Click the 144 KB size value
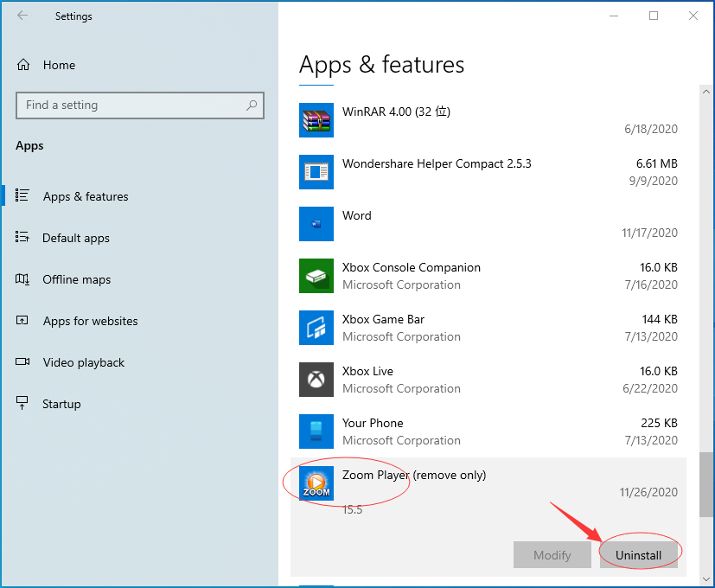Screen dimensions: 715x588 tap(660, 319)
